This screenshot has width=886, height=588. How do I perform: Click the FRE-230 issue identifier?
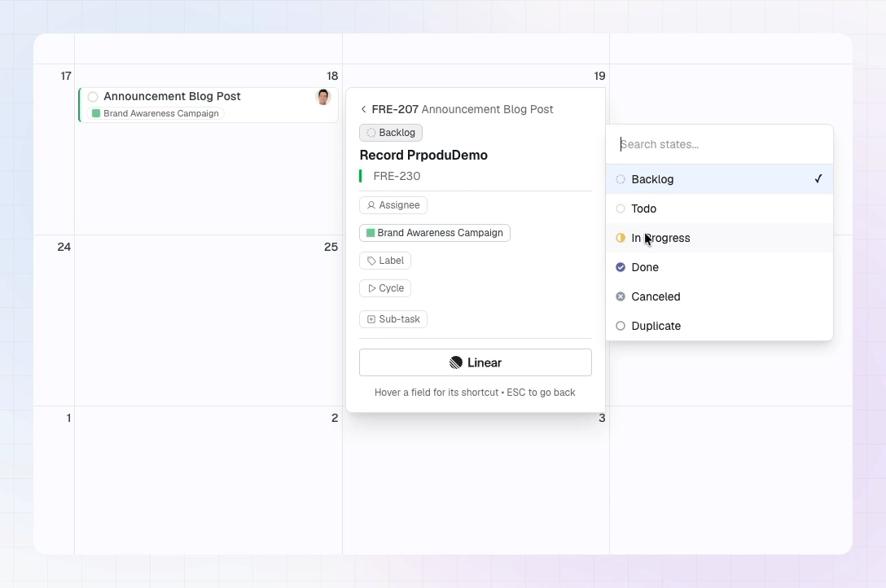click(397, 176)
